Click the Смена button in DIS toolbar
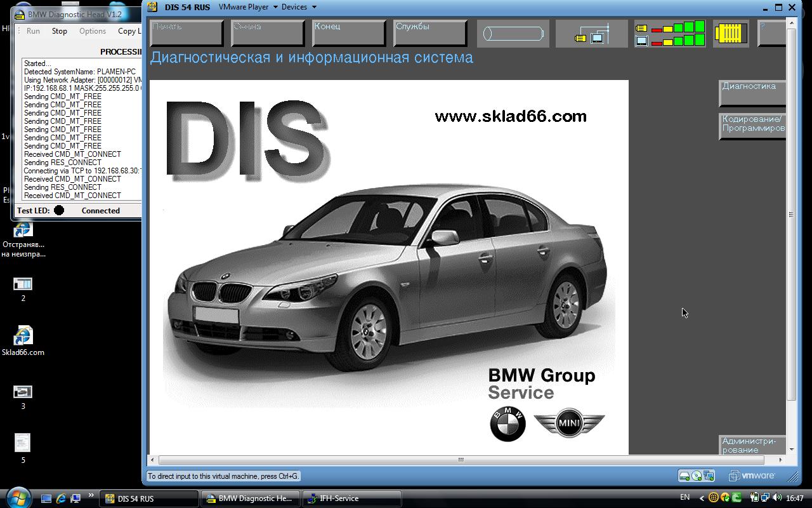 268,34
